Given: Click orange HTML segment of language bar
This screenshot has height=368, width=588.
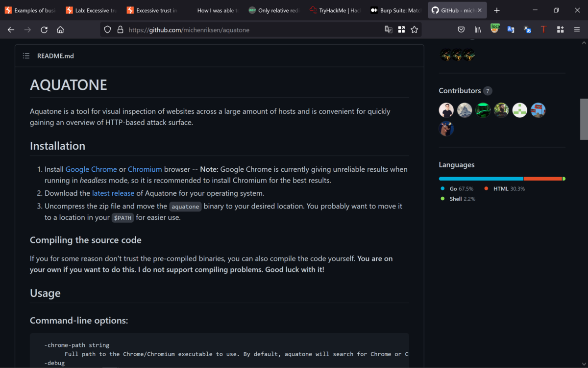Looking at the screenshot, I should point(543,179).
